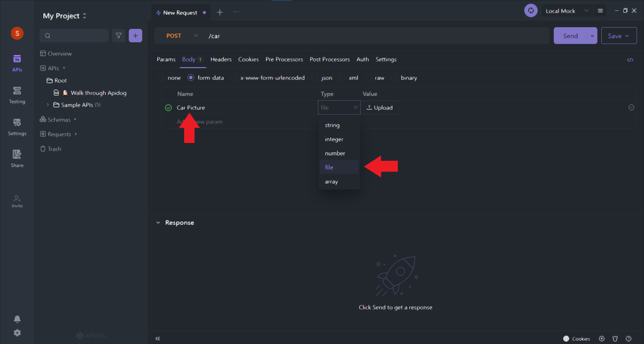Open the Testing section
Viewport: 644px width, 344px height.
[17, 95]
